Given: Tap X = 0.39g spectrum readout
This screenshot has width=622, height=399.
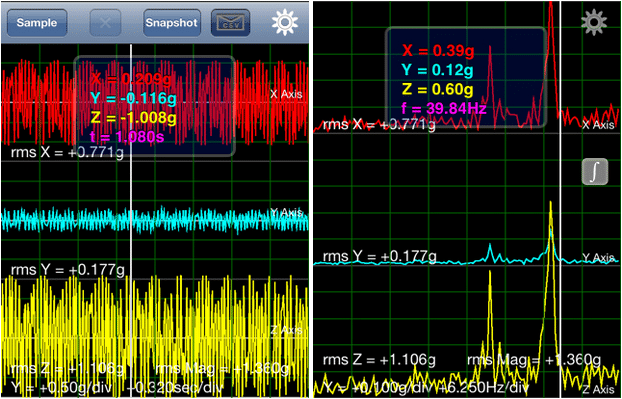Looking at the screenshot, I should pyautogui.click(x=438, y=51).
